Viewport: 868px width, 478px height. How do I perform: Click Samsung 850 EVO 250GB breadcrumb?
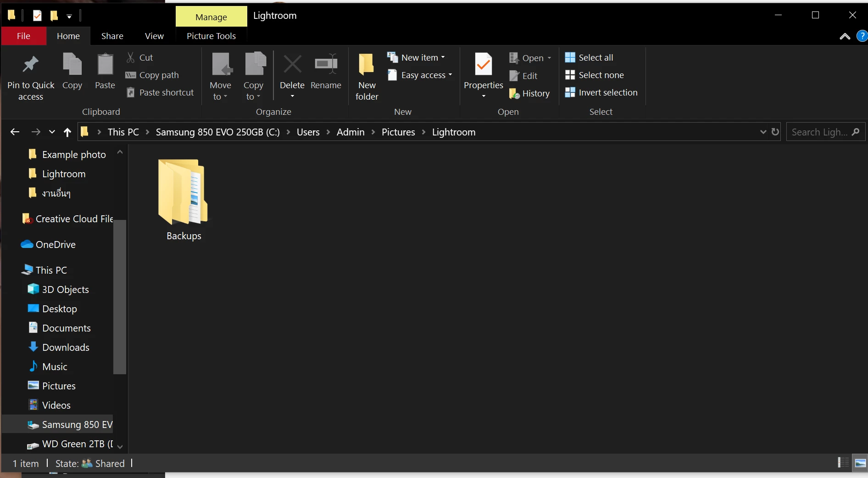tap(217, 132)
